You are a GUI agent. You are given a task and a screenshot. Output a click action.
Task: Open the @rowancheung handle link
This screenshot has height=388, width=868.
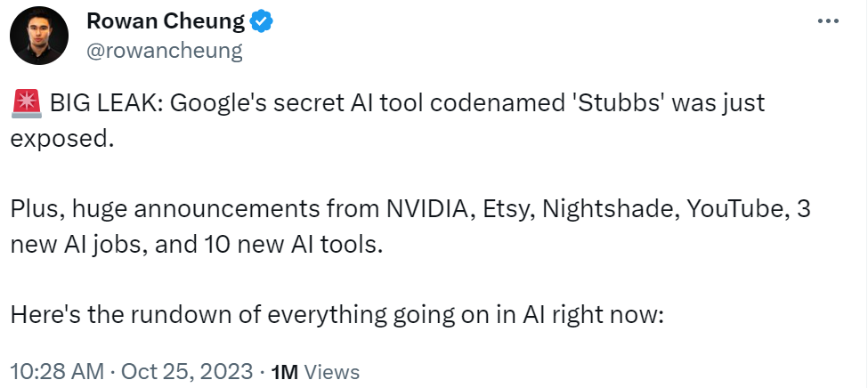click(164, 50)
